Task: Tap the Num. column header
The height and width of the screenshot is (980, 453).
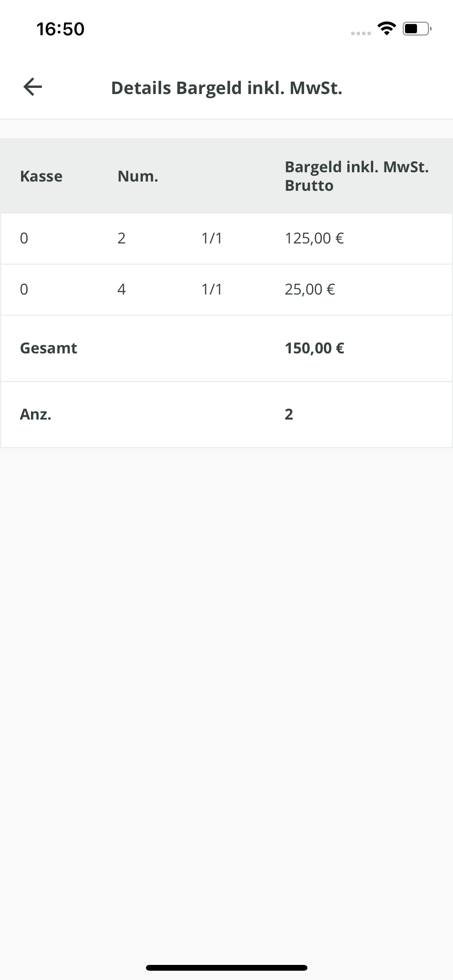Action: (x=138, y=176)
